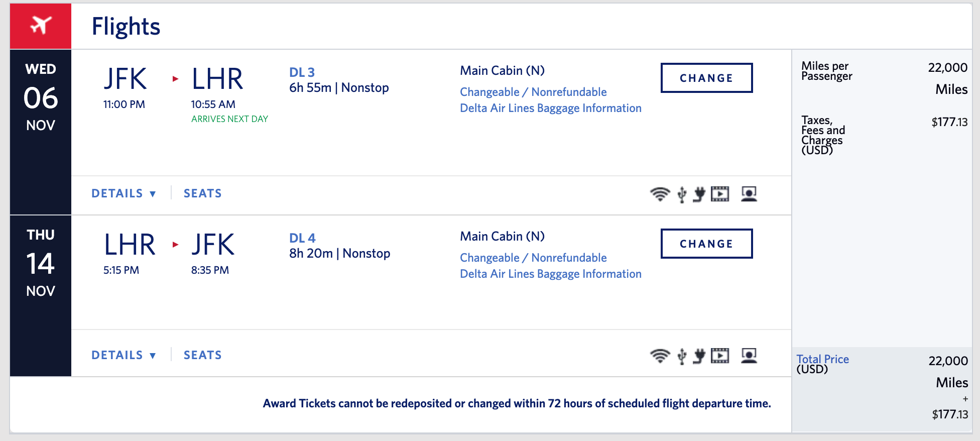The width and height of the screenshot is (980, 441).
Task: Click the video entertainment icon for DL 4
Action: pyautogui.click(x=720, y=356)
